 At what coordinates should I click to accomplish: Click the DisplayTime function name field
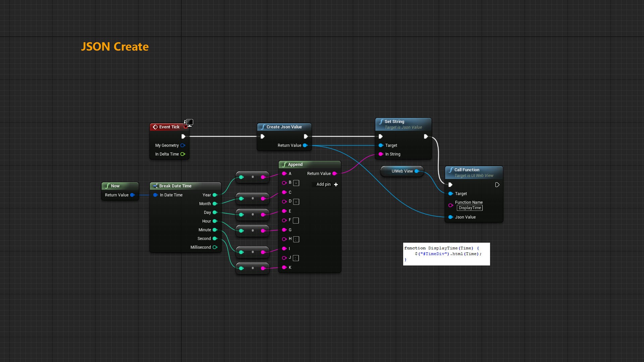470,208
